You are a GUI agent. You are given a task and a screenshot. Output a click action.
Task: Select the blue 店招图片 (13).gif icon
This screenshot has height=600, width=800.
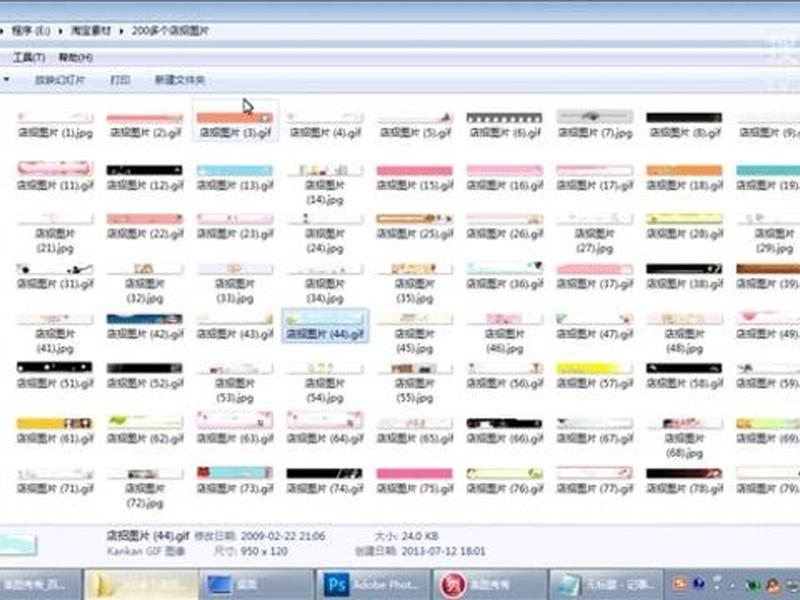pyautogui.click(x=235, y=170)
